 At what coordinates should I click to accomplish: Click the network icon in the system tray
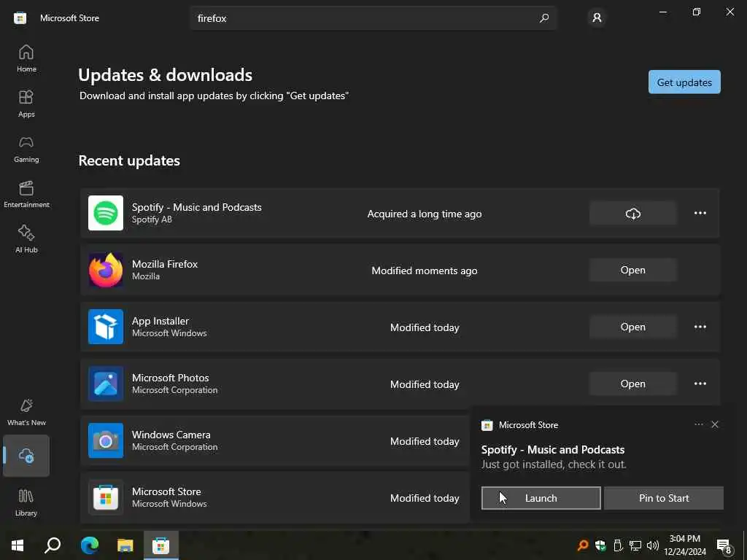[635, 545]
